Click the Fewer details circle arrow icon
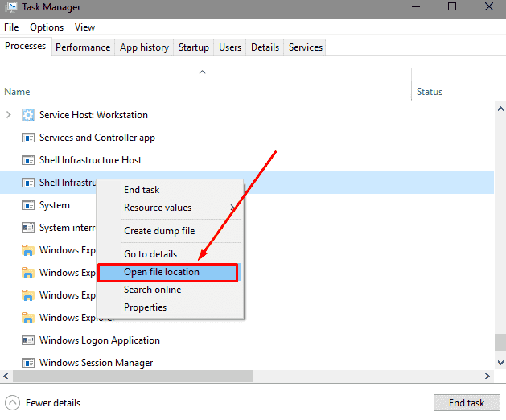Screen dimensions: 506x420 (x=12, y=403)
